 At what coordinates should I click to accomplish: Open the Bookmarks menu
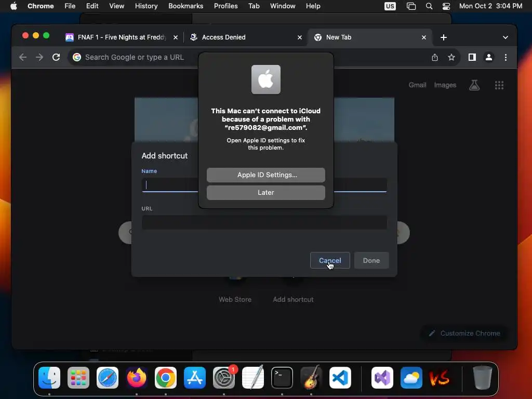point(185,6)
